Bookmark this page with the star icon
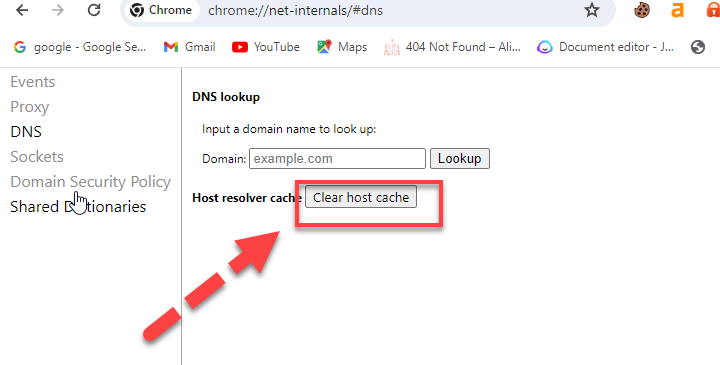 pos(592,10)
